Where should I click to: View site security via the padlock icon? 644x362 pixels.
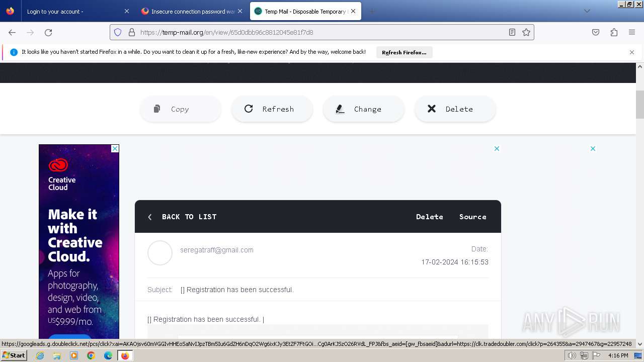[132, 32]
